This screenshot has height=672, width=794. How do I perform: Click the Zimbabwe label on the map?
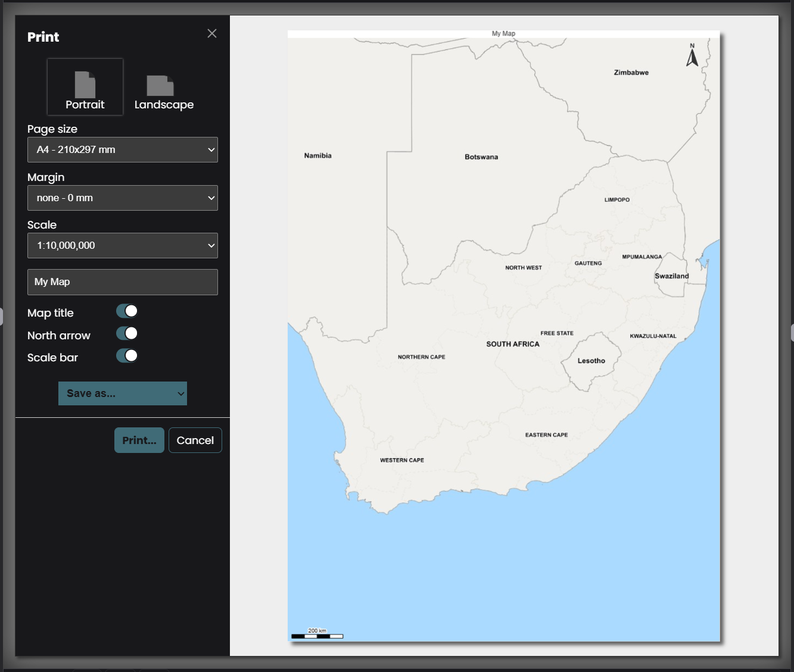click(x=631, y=73)
